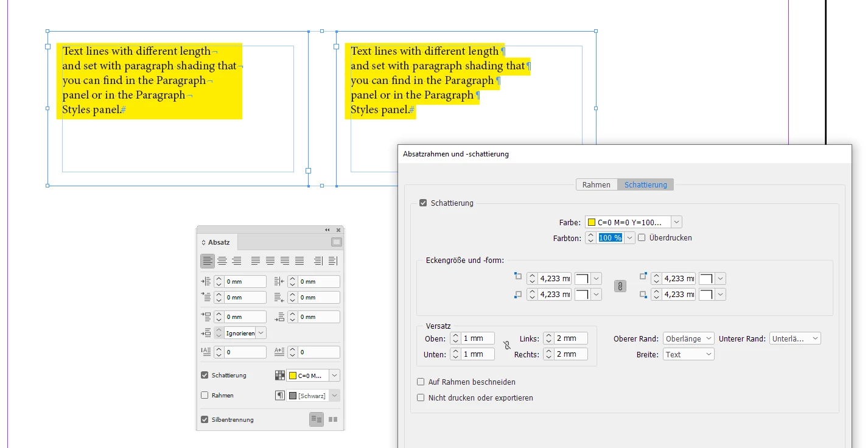
Task: Select justify with last line centered
Action: [x=270, y=261]
